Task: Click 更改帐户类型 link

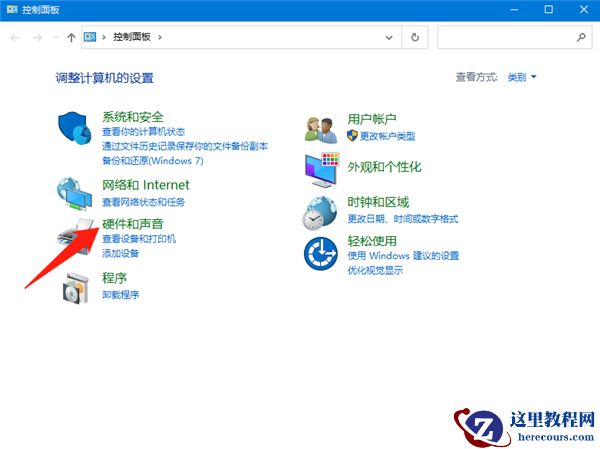Action: pyautogui.click(x=387, y=136)
